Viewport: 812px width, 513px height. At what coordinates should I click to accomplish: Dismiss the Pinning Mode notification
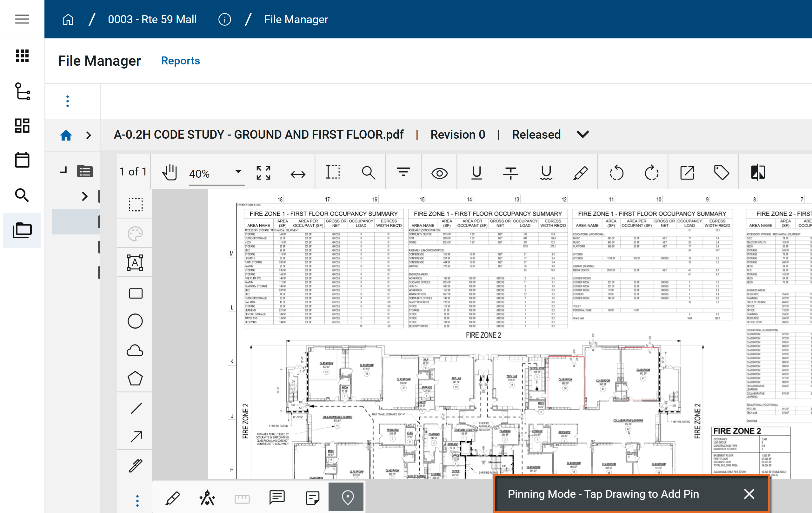749,494
